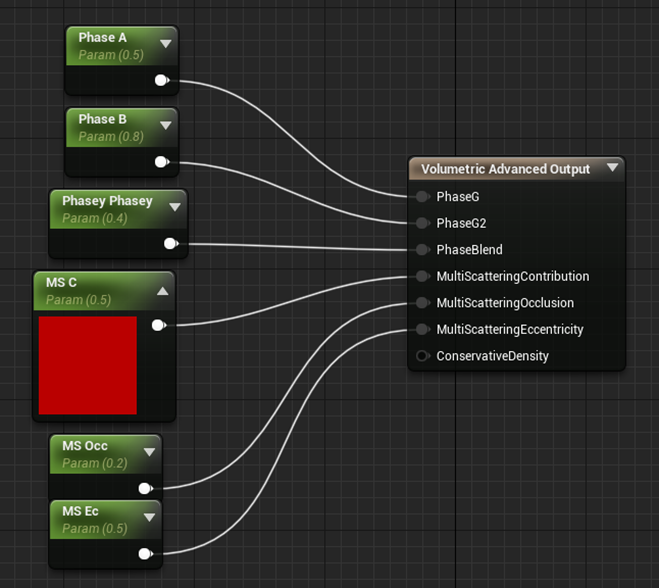Screen dimensions: 659x588
Task: Select the red MS C preview swatch
Action: pyautogui.click(x=88, y=365)
